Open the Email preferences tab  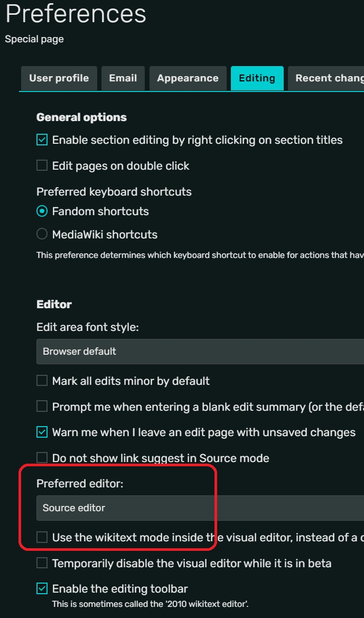click(x=123, y=78)
